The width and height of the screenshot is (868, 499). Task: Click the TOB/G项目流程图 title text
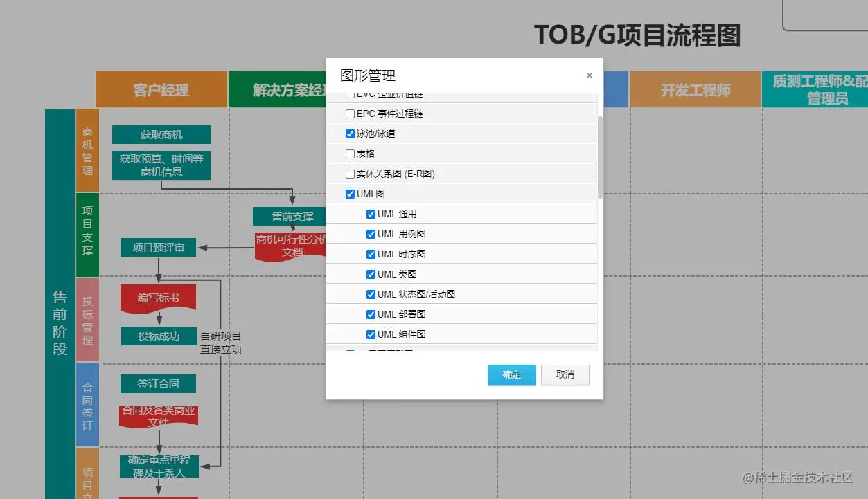[637, 35]
